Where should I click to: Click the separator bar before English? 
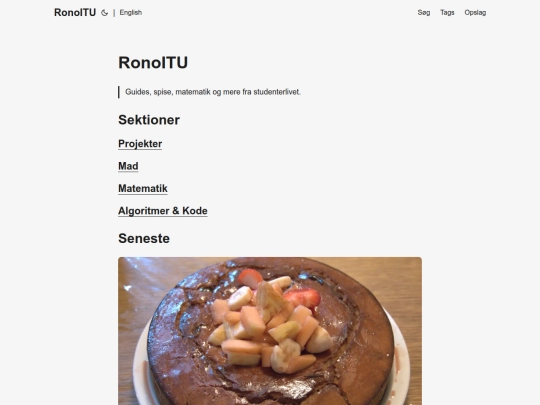tap(114, 13)
